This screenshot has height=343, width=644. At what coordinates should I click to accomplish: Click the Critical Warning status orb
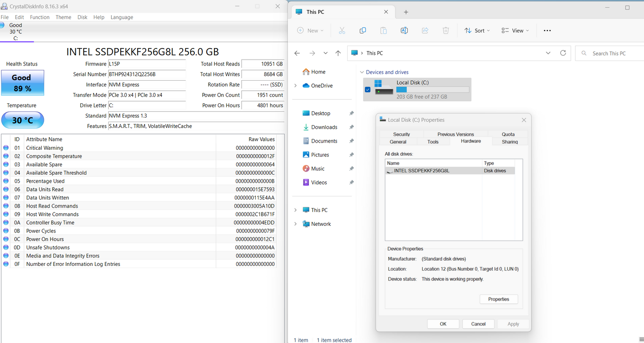6,148
